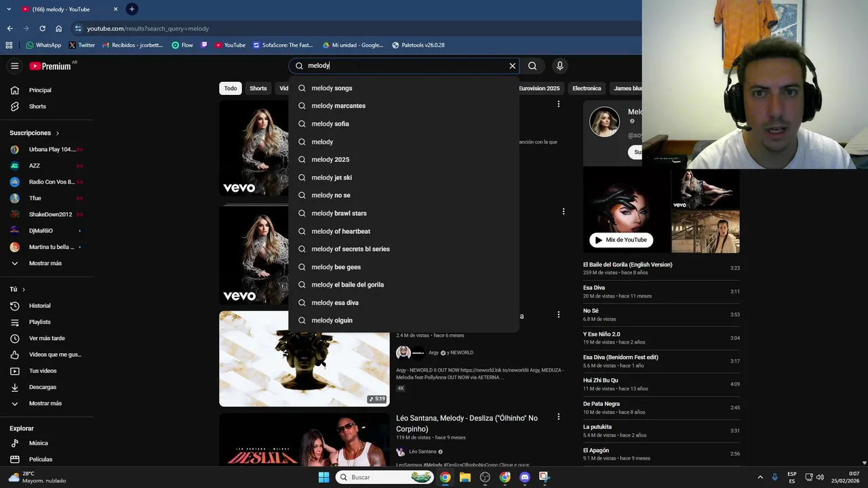The height and width of the screenshot is (488, 868).
Task: Choose suggestion melody el baile del gorila
Action: (403, 285)
